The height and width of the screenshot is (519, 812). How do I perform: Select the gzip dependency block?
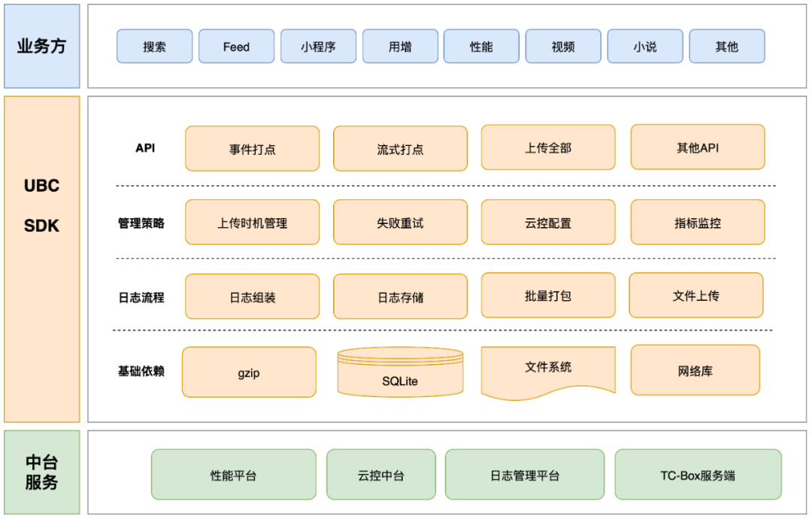tap(249, 372)
